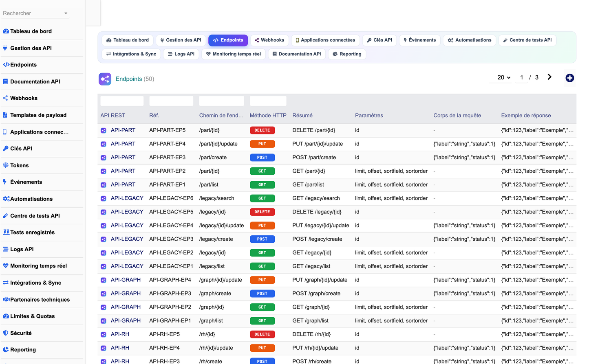Click row icon for API-GRAPH-EP4

(104, 280)
